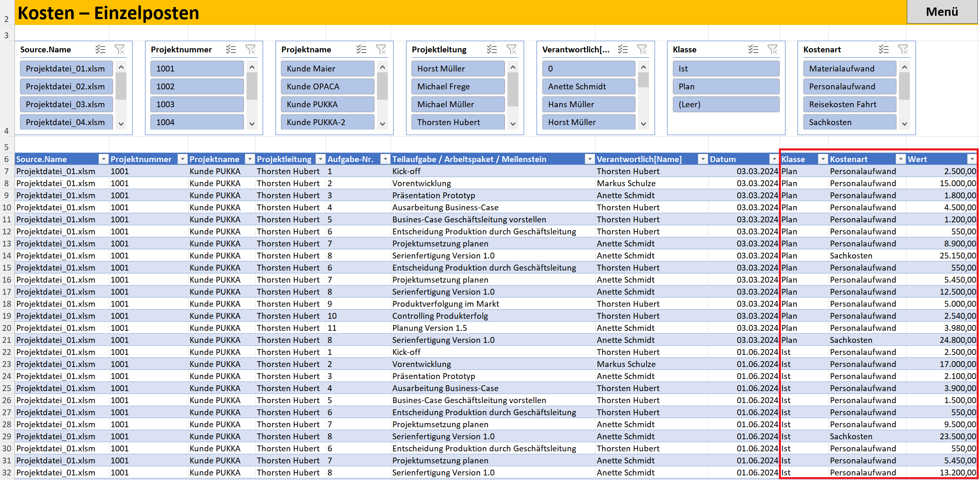Viewport: 980px width, 480px height.
Task: Select cell with value 25.150,00
Action: 942,256
